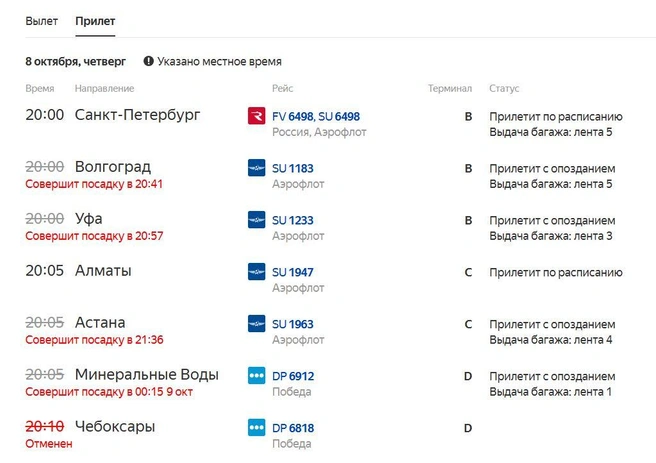Screen dimensions: 656x463
Task: Click the Минеральные Воды destination
Action: tap(146, 374)
